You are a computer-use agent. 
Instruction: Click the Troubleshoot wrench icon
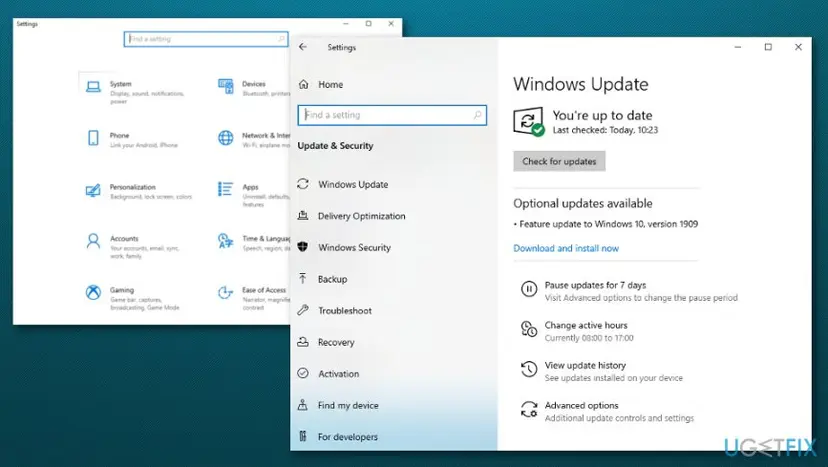(x=303, y=310)
